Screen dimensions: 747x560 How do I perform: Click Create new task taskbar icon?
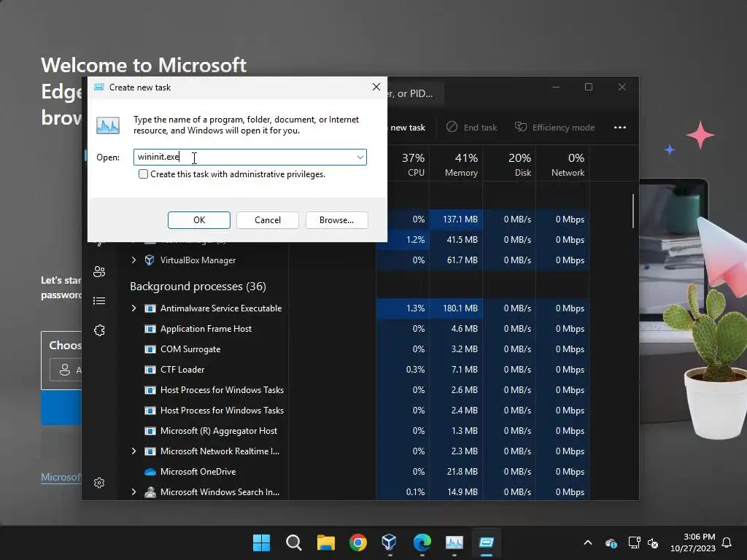(487, 542)
